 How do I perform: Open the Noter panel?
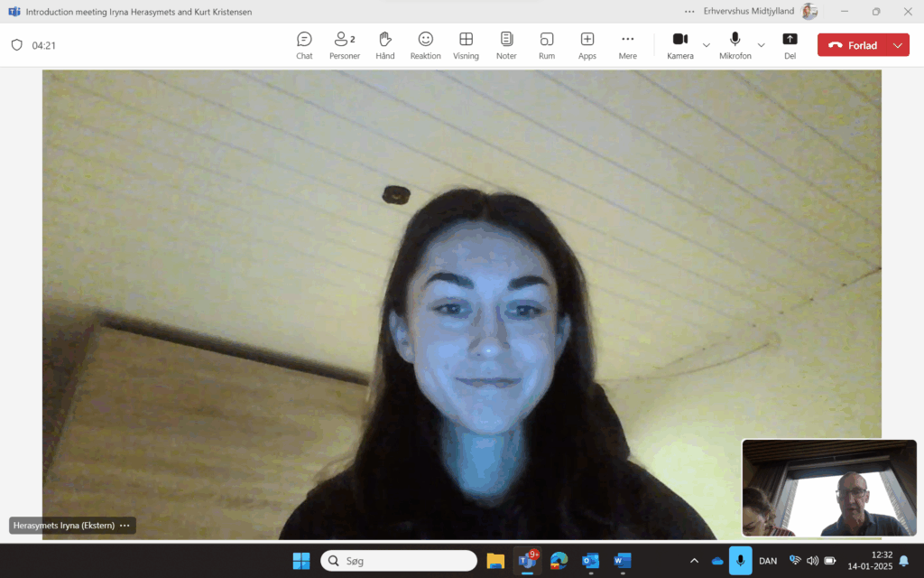click(x=506, y=43)
